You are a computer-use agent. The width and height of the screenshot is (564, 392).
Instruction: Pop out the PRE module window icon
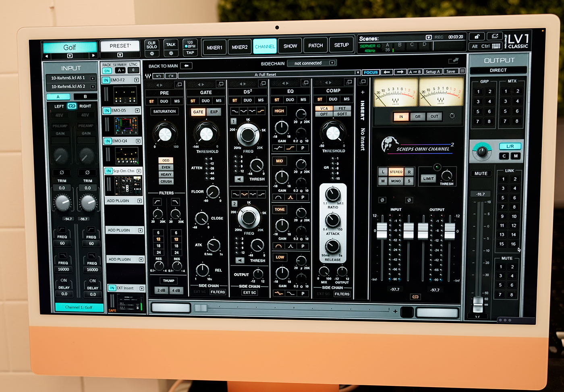[x=179, y=84]
